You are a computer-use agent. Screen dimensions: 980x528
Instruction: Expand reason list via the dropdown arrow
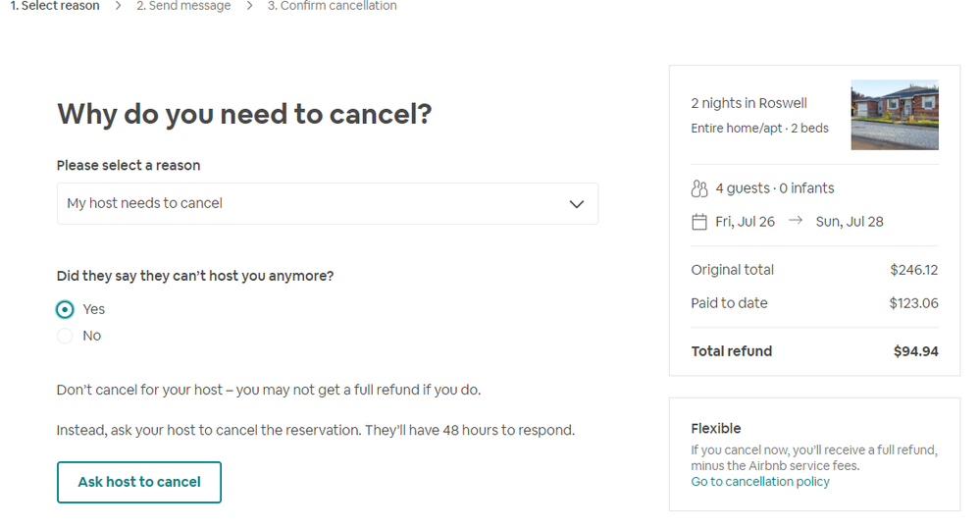(x=577, y=204)
